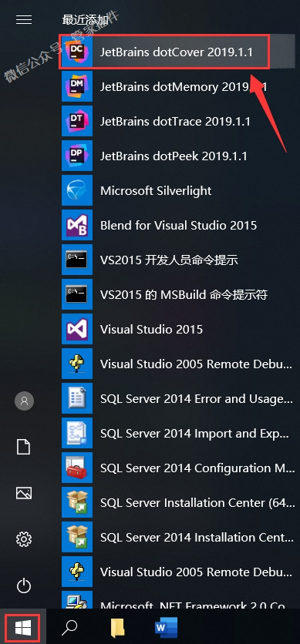Click the SQL Server 2014 Error and Usage icon
300x644 pixels.
tap(77, 399)
